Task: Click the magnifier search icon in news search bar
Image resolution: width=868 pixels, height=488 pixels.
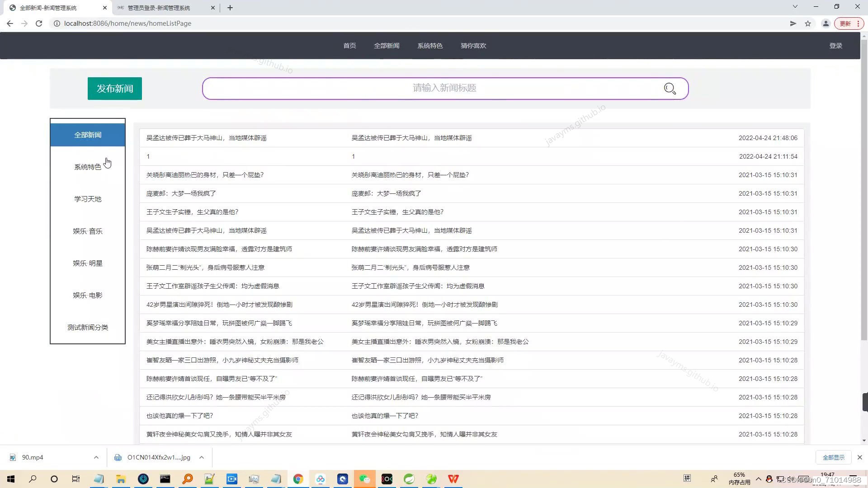Action: (x=670, y=89)
